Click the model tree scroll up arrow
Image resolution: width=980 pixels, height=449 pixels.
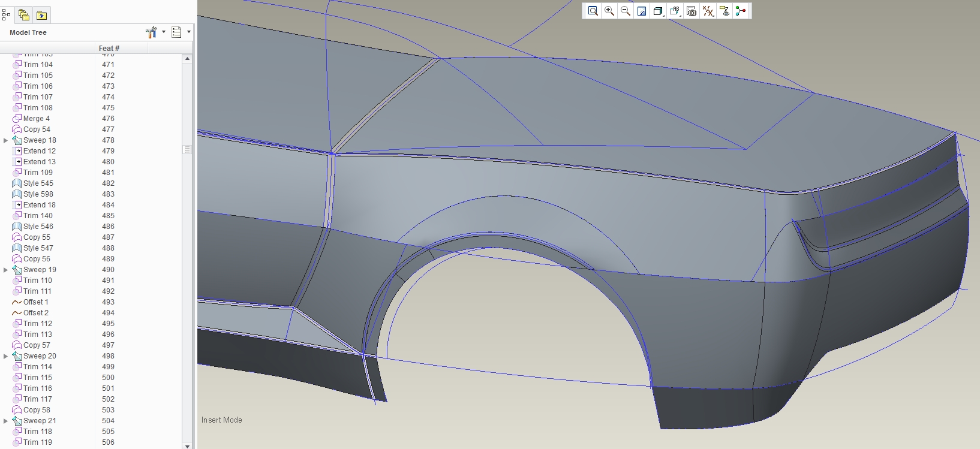click(187, 59)
